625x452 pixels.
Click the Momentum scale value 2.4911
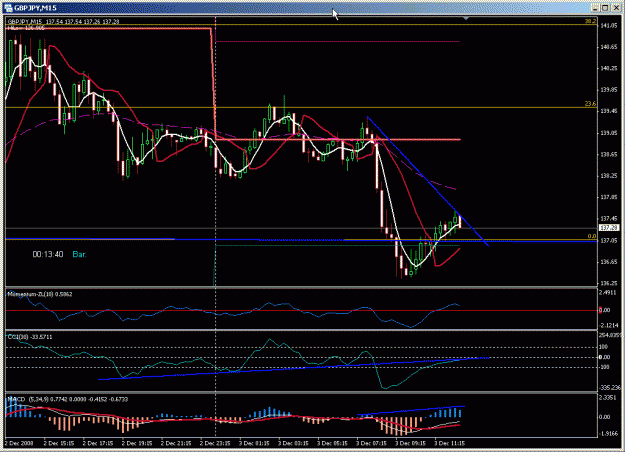click(x=609, y=293)
